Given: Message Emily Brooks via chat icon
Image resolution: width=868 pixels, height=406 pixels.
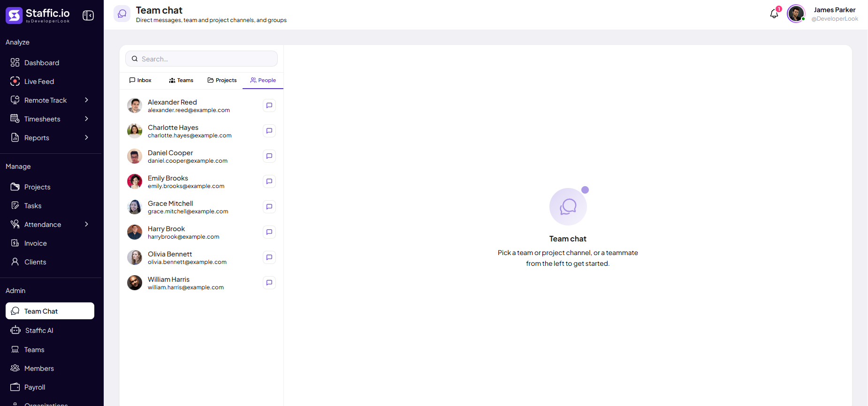Looking at the screenshot, I should click(x=269, y=181).
